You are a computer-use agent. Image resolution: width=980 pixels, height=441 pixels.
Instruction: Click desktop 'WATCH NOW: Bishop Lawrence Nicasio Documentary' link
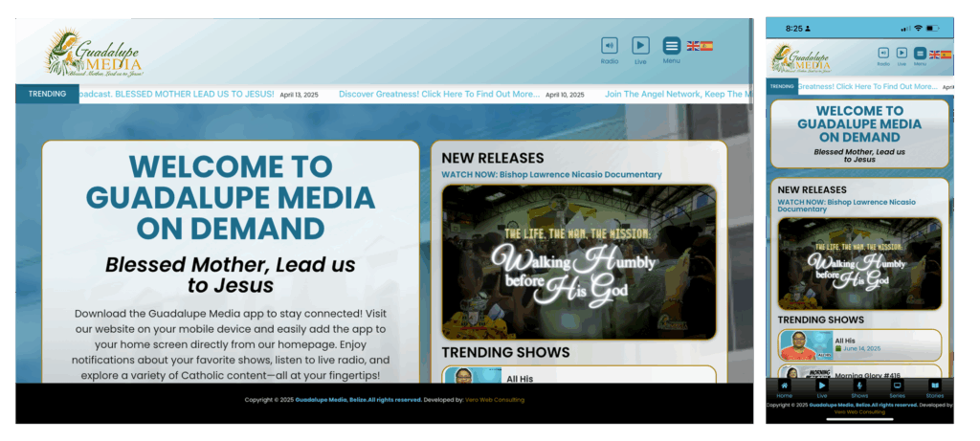[551, 175]
